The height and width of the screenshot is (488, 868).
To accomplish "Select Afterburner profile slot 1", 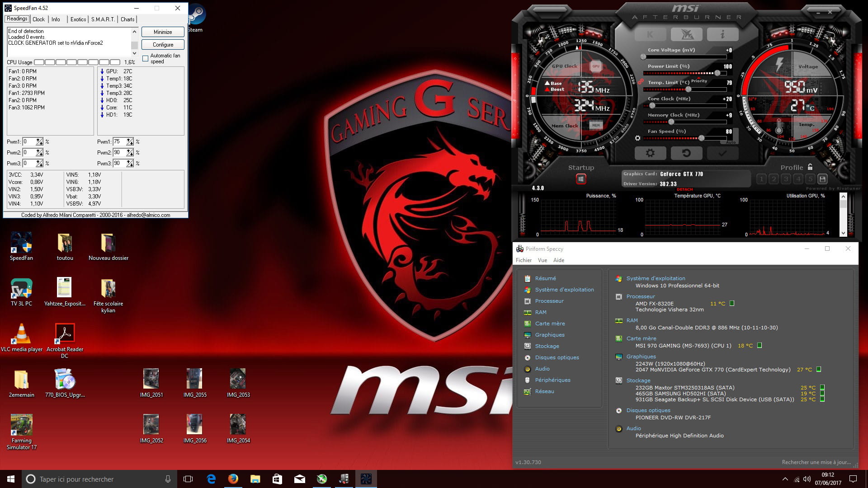I will click(761, 179).
